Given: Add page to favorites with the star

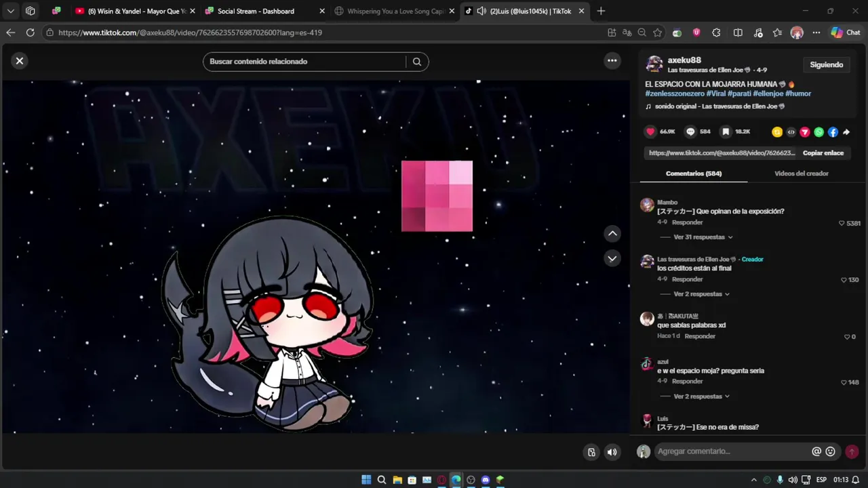Looking at the screenshot, I should click(658, 33).
